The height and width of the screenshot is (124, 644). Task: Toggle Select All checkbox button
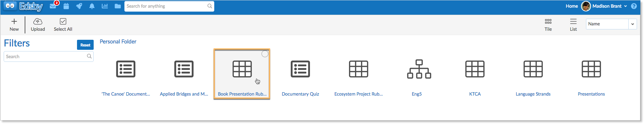click(63, 25)
